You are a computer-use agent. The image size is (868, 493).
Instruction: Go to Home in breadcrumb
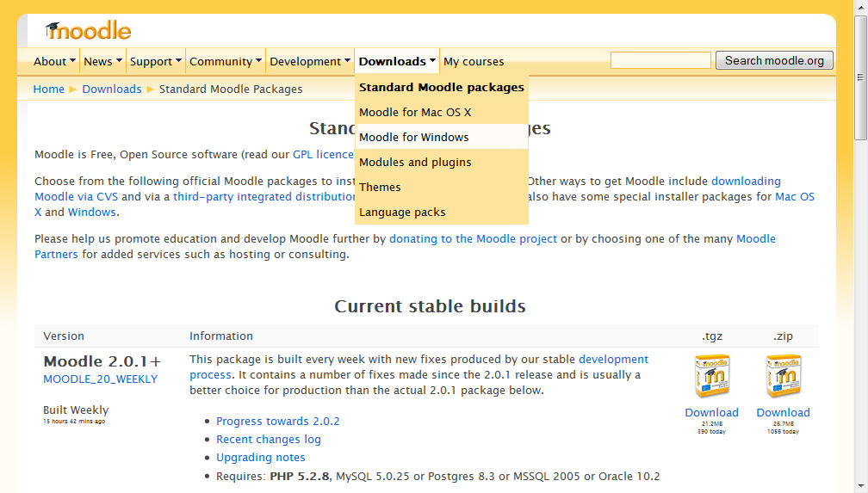click(x=48, y=89)
